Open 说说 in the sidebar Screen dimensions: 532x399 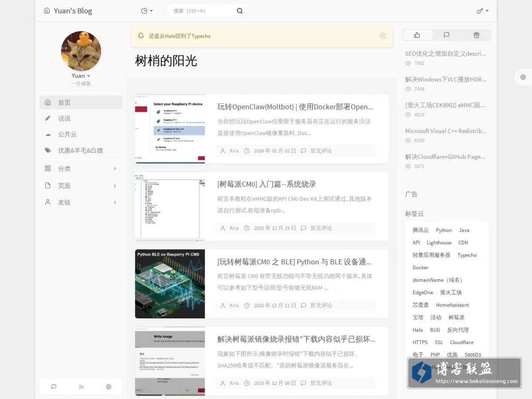[x=64, y=118]
